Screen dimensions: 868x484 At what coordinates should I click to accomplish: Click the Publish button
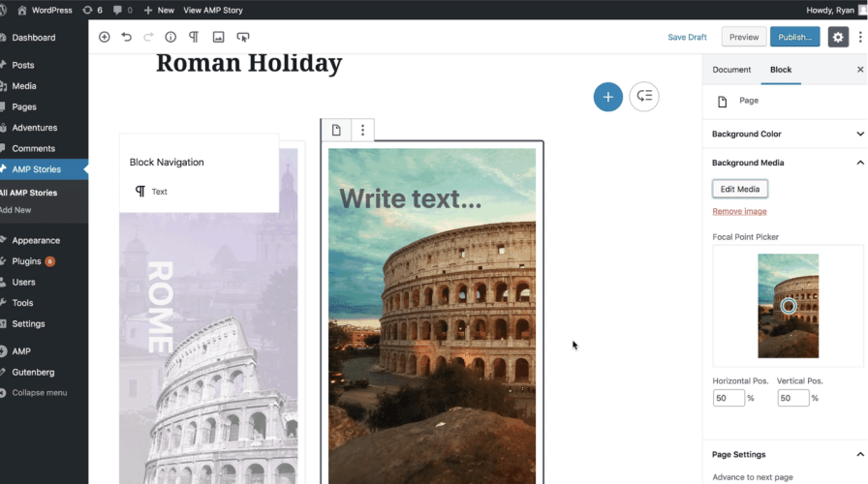click(794, 37)
